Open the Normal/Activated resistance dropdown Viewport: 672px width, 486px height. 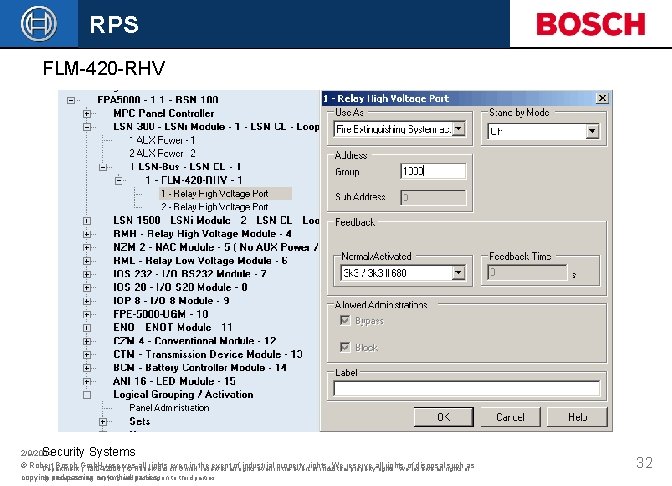pos(458,273)
